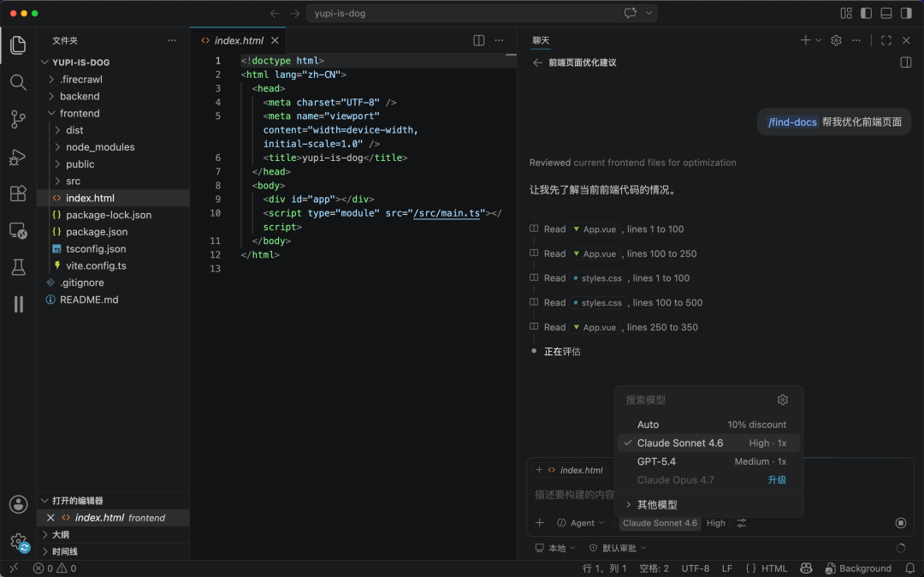Split the editor to the right
The height and width of the screenshot is (577, 924).
tap(478, 40)
